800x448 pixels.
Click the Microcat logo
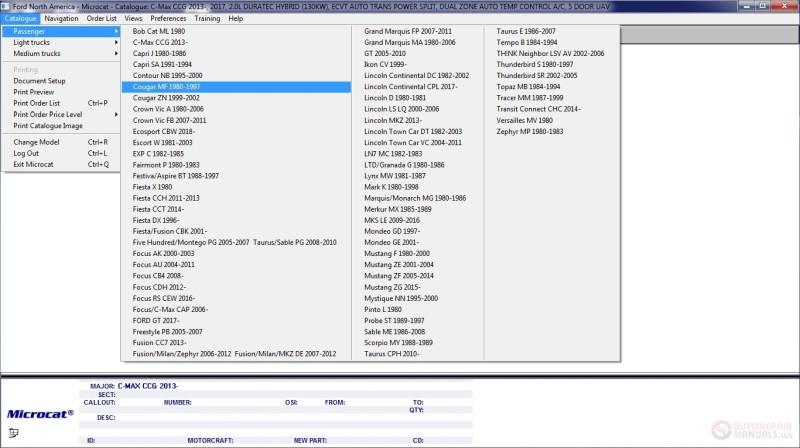(x=40, y=414)
